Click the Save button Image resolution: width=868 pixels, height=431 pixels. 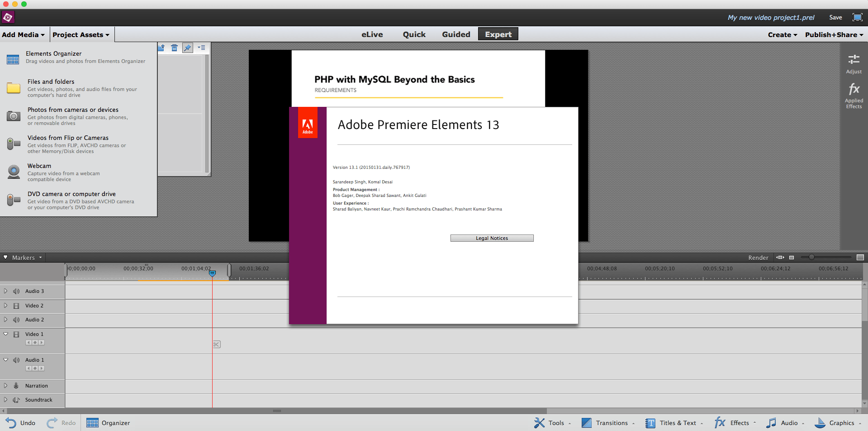point(835,17)
